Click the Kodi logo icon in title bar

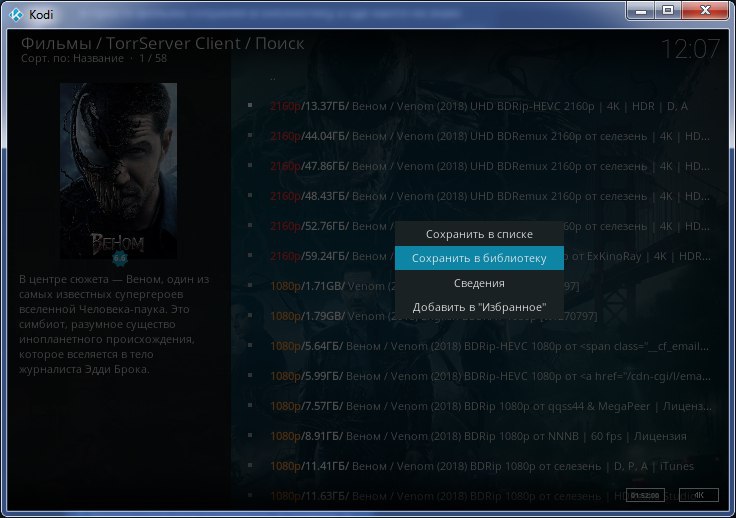coord(16,15)
